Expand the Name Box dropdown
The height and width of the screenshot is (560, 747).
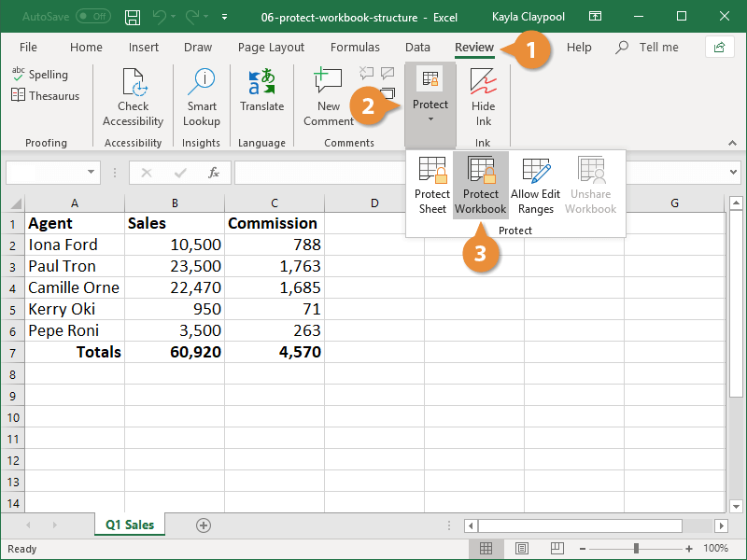[x=92, y=173]
